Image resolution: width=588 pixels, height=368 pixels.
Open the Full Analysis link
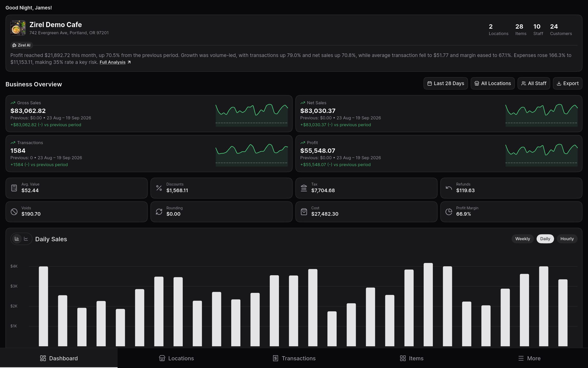pyautogui.click(x=115, y=62)
